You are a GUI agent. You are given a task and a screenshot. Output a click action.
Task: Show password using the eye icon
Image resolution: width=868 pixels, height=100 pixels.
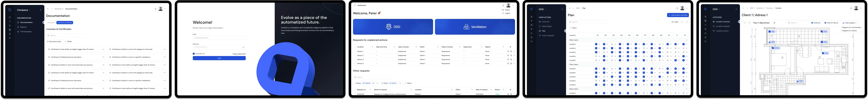244,47
